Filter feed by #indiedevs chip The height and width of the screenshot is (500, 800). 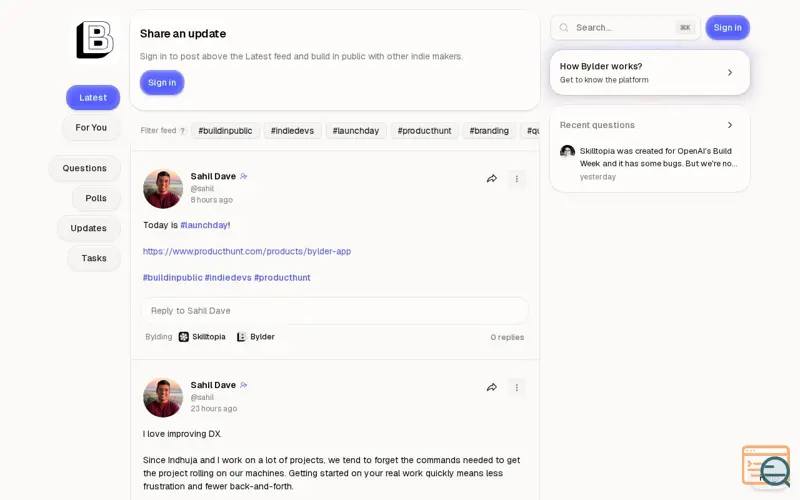(x=292, y=131)
